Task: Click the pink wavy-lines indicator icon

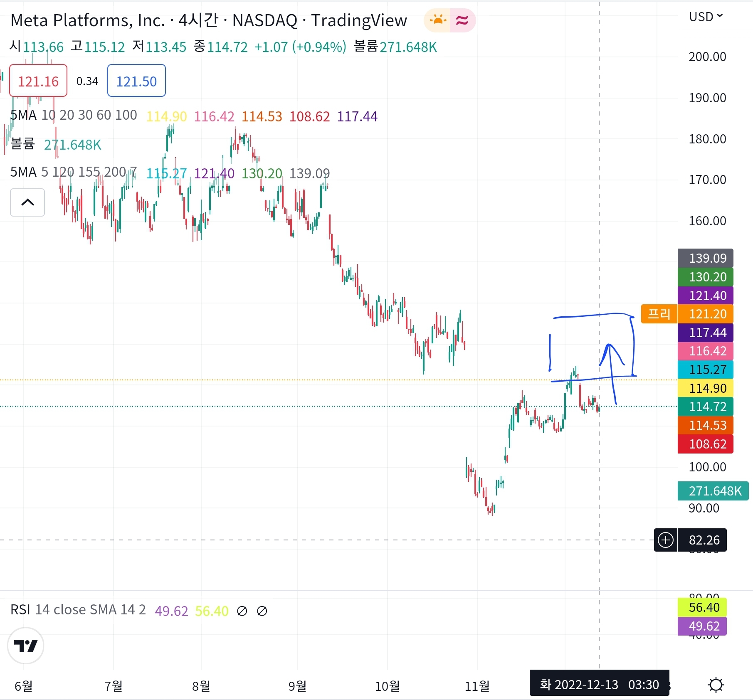Action: click(x=462, y=20)
